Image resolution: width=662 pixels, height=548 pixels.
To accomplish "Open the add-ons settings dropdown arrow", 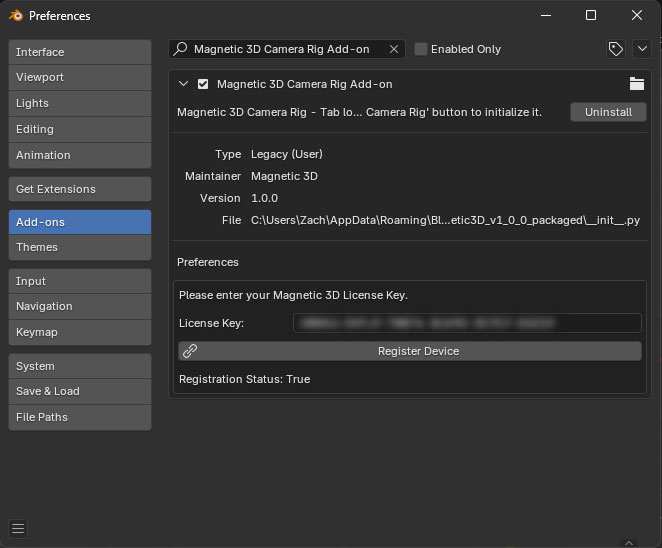I will (642, 49).
